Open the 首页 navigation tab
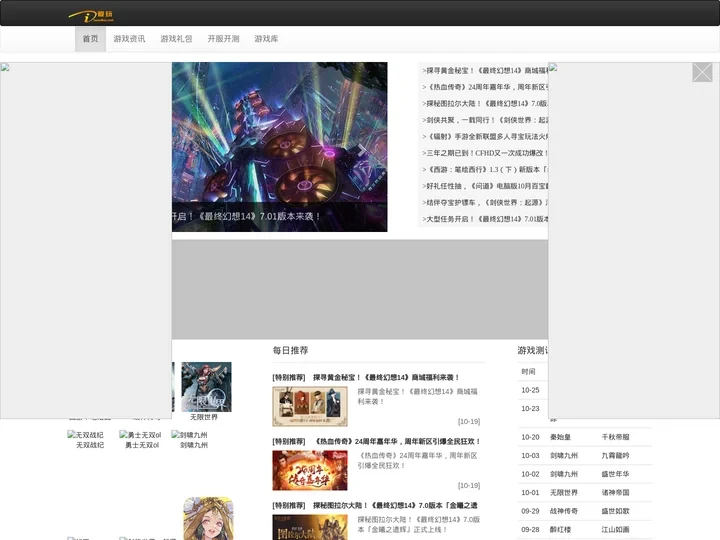Image resolution: width=720 pixels, height=540 pixels. 90,39
